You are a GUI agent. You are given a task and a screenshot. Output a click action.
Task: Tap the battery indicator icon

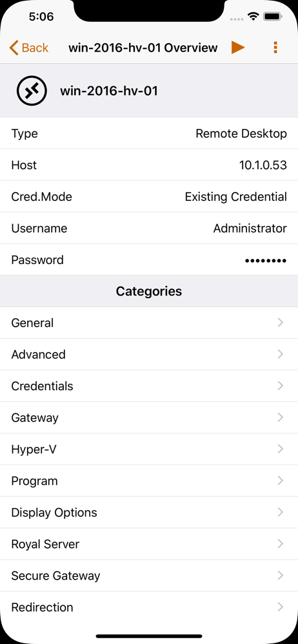tap(272, 17)
